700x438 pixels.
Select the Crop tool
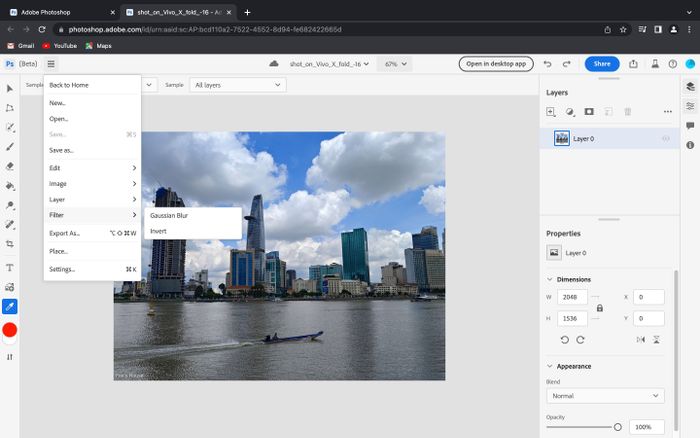[x=10, y=243]
